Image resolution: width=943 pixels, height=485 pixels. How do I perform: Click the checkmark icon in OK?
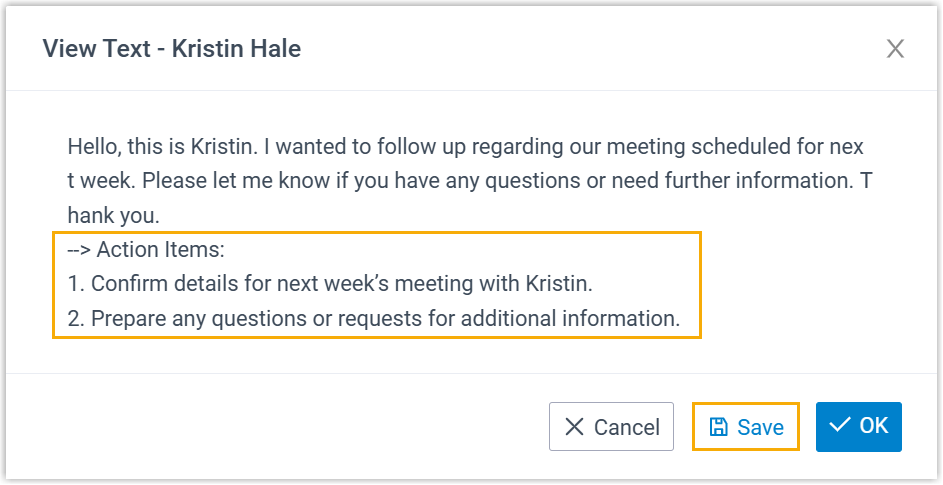click(x=840, y=426)
